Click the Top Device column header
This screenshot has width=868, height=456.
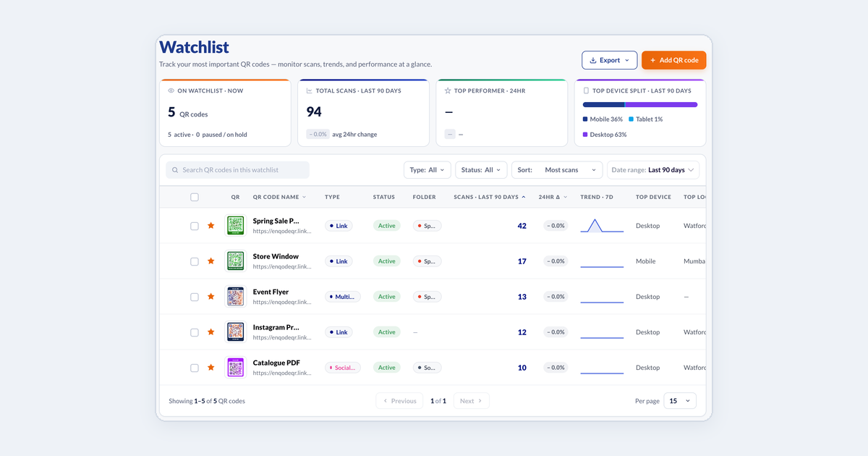653,197
